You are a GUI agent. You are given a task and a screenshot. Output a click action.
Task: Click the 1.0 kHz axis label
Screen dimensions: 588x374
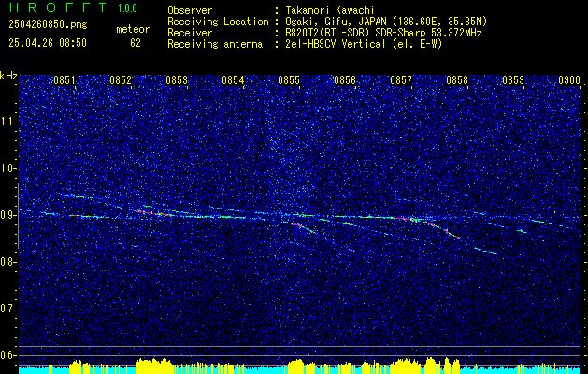(8, 168)
